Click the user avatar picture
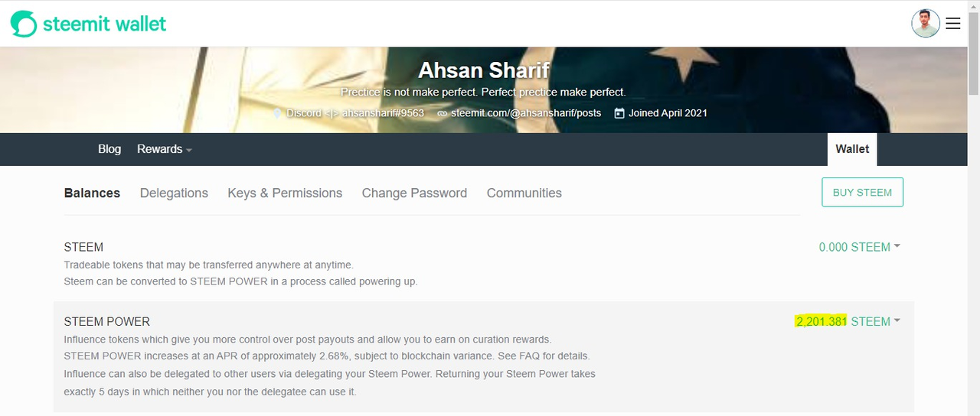 click(x=925, y=24)
